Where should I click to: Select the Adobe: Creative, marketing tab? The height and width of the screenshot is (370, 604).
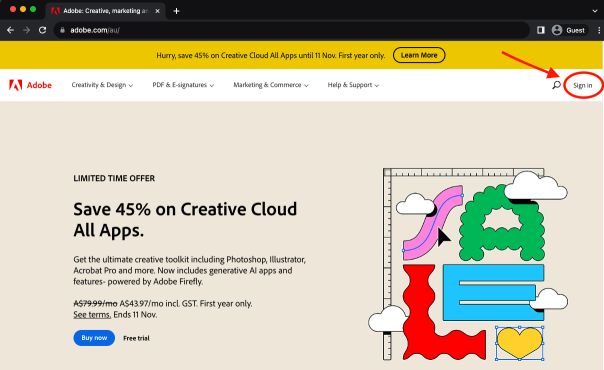pyautogui.click(x=106, y=11)
